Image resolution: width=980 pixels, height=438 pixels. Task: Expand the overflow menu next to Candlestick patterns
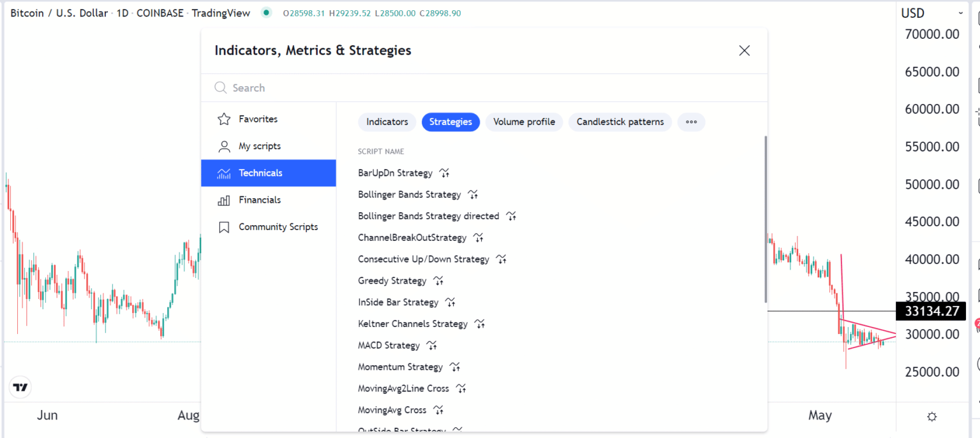click(x=691, y=122)
